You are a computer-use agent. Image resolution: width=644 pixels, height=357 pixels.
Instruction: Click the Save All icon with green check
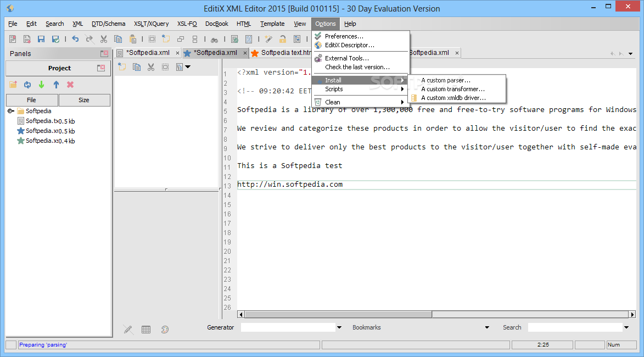click(55, 39)
